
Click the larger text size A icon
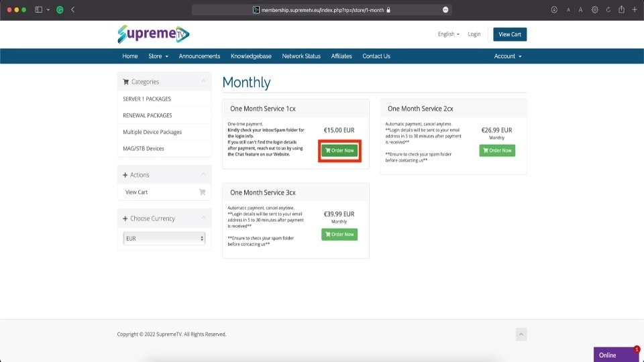point(580,10)
